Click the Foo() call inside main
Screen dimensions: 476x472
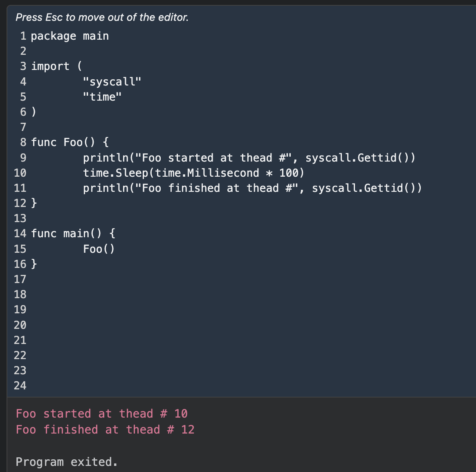point(99,249)
